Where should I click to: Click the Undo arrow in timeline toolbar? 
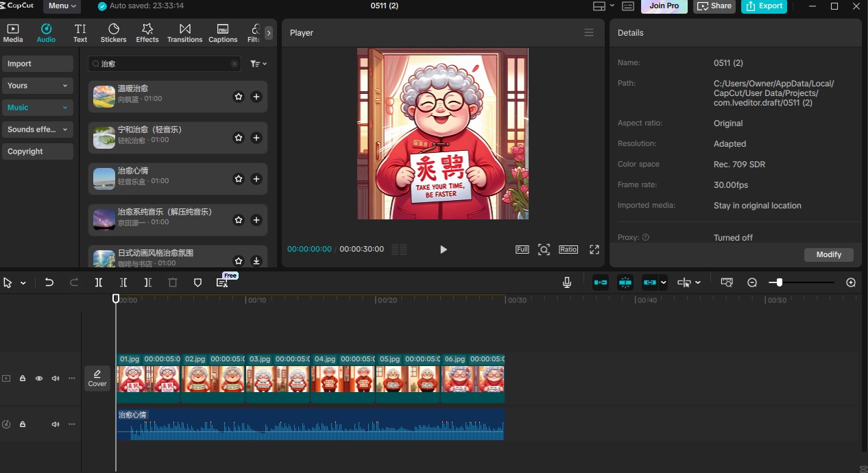49,282
